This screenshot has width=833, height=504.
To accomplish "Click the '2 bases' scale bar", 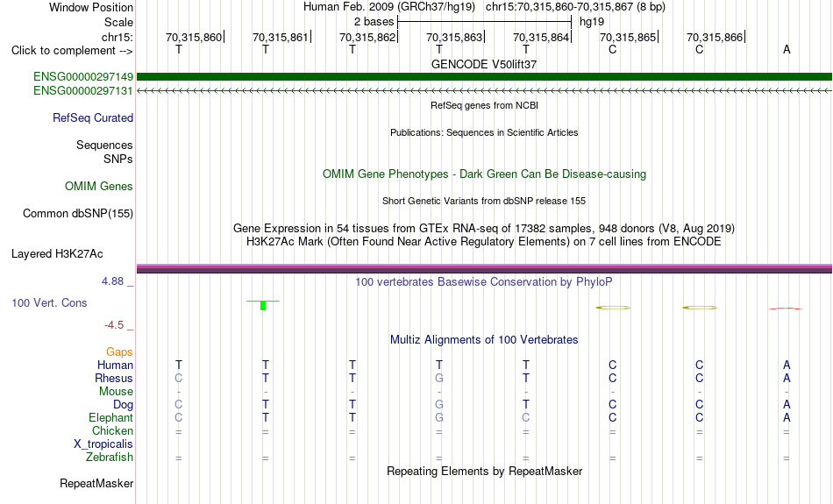I will [484, 22].
